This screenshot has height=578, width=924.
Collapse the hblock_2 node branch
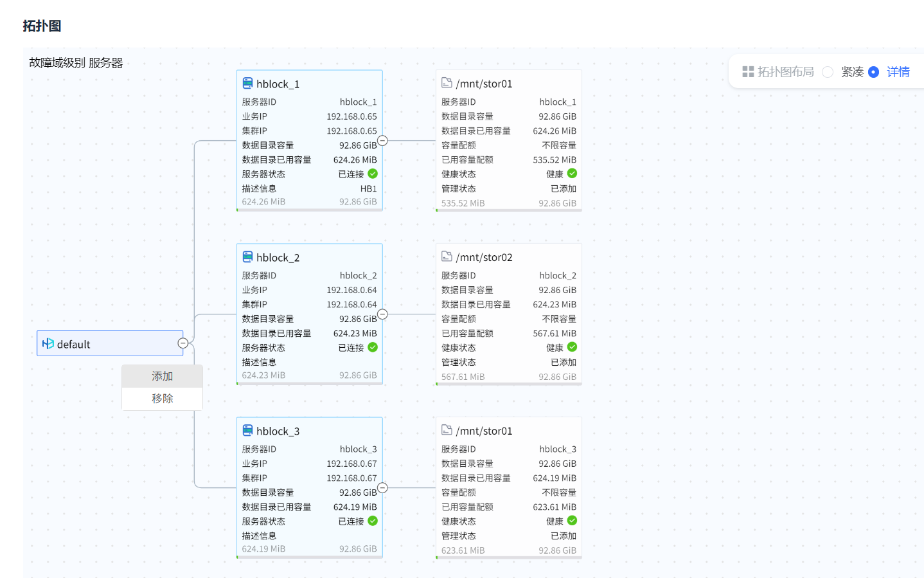tap(382, 314)
